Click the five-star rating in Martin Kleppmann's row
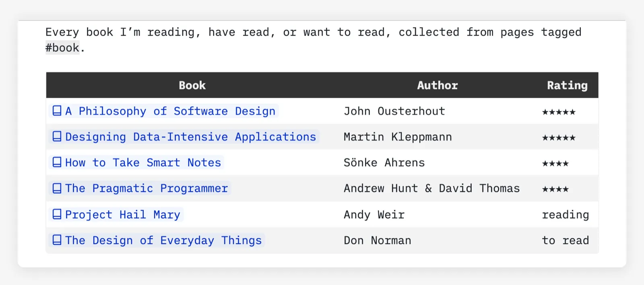Image resolution: width=644 pixels, height=285 pixels. [x=559, y=137]
